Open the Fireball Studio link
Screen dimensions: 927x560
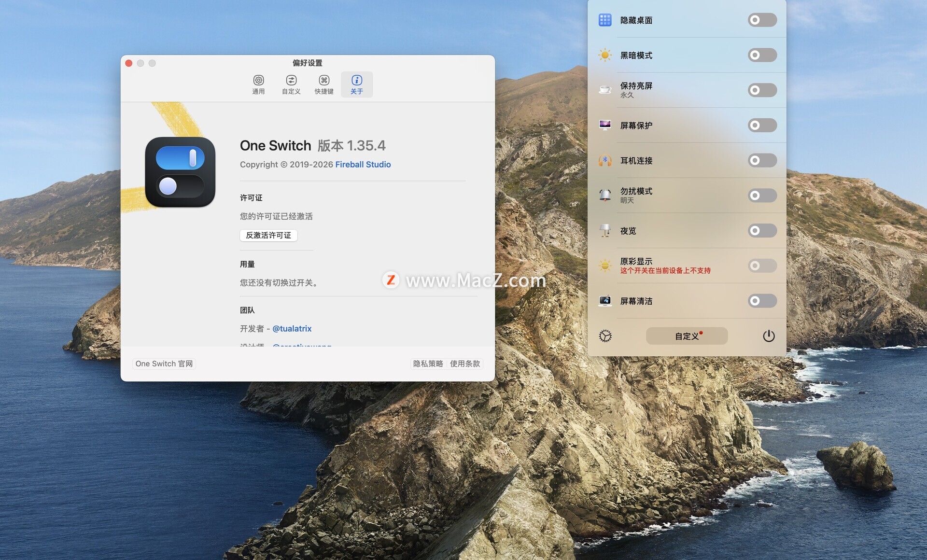coord(363,165)
